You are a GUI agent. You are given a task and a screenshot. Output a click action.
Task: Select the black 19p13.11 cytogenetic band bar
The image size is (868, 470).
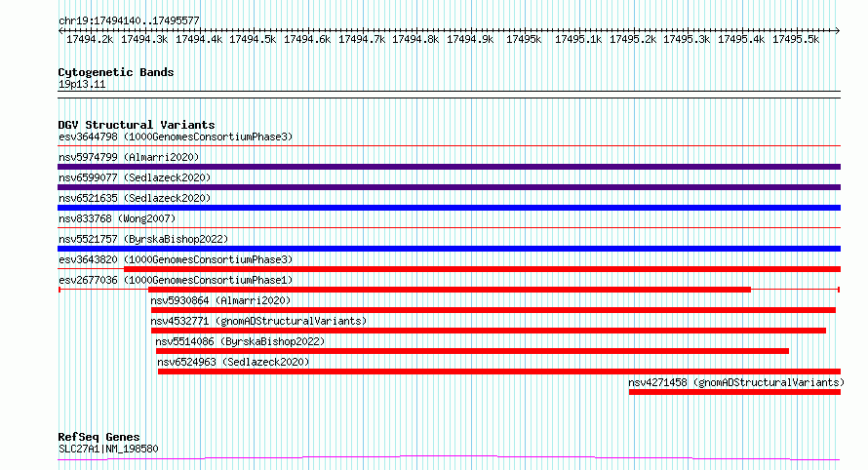[x=449, y=95]
